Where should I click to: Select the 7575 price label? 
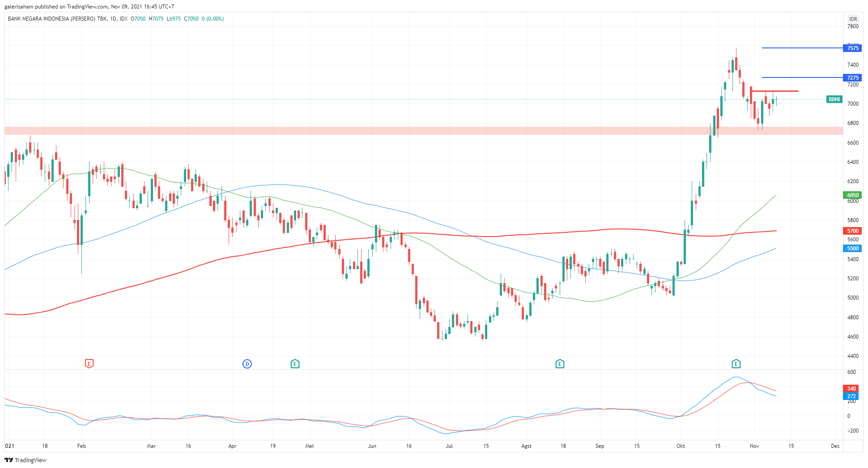coord(852,48)
